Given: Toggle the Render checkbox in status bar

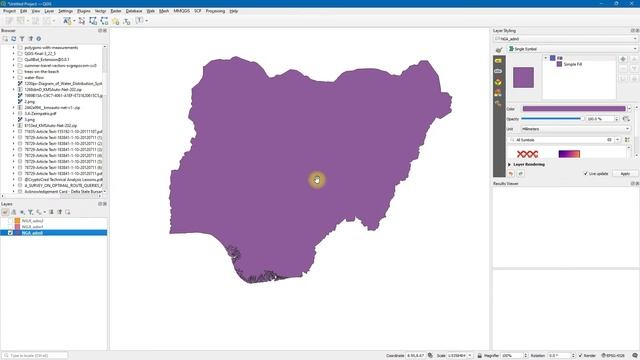Looking at the screenshot, I should (580, 356).
